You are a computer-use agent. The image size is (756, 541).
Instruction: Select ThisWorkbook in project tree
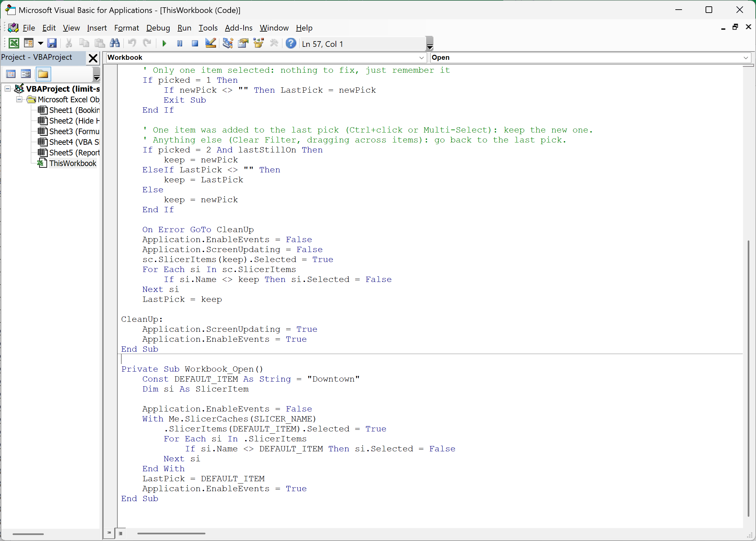[x=67, y=164]
